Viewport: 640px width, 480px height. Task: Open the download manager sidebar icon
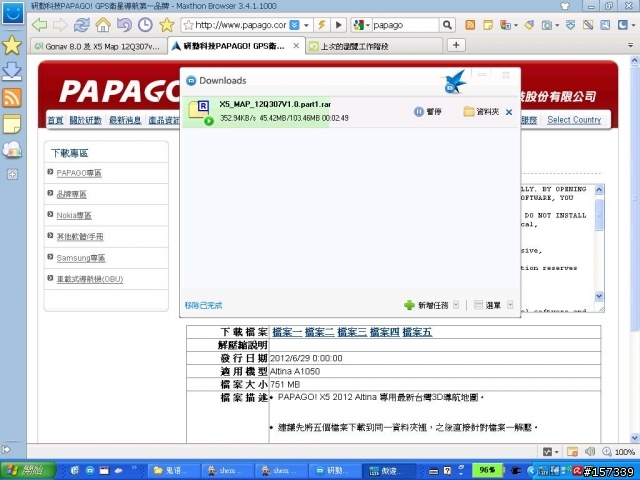click(12, 71)
